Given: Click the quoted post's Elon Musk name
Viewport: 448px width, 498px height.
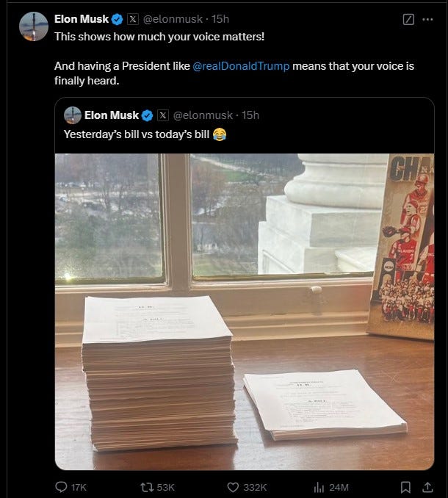Looking at the screenshot, I should coord(112,115).
